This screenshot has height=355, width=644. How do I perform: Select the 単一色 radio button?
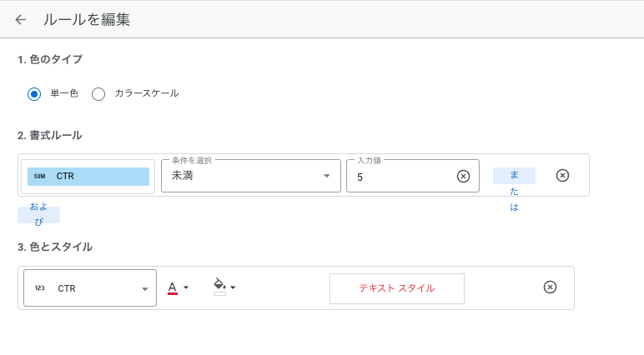34,94
